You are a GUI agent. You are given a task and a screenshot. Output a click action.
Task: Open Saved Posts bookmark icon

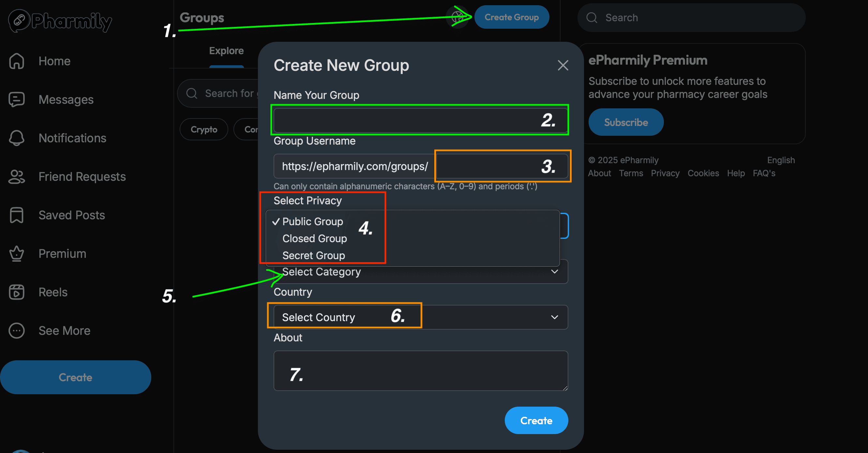(x=17, y=215)
